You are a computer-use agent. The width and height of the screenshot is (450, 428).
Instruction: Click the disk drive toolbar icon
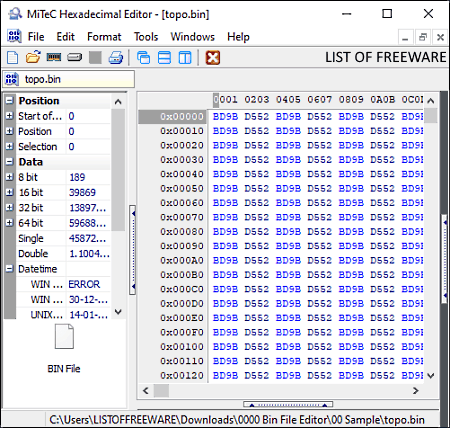74,58
